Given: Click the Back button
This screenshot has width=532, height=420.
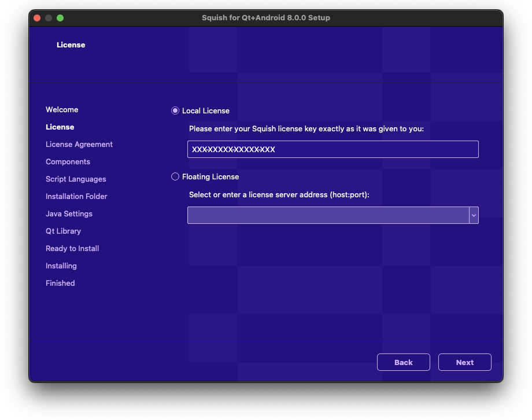Looking at the screenshot, I should (403, 362).
